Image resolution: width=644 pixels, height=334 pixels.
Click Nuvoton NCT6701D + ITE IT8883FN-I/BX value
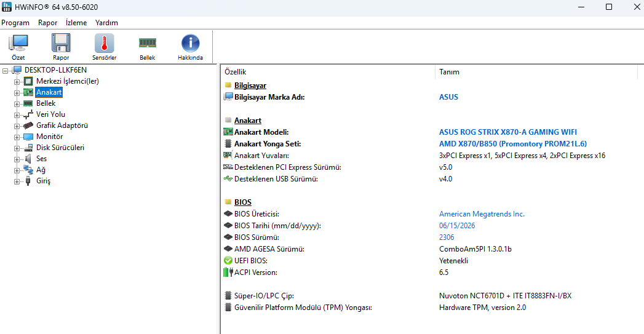pos(505,295)
